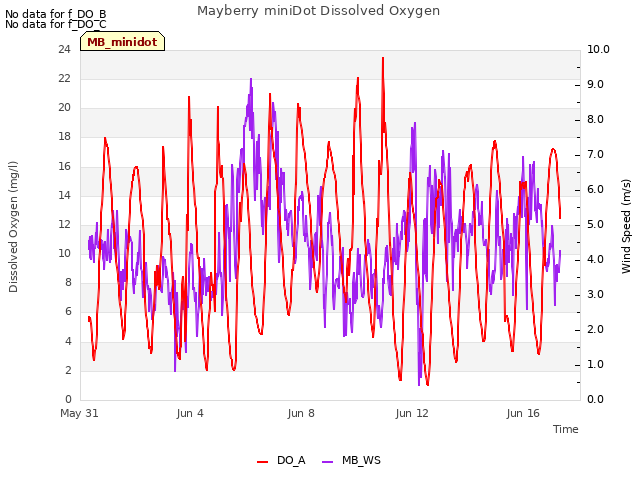Click the 'No data for f_DO_B' message
Viewport: 640px width, 480px height.
(56, 14)
